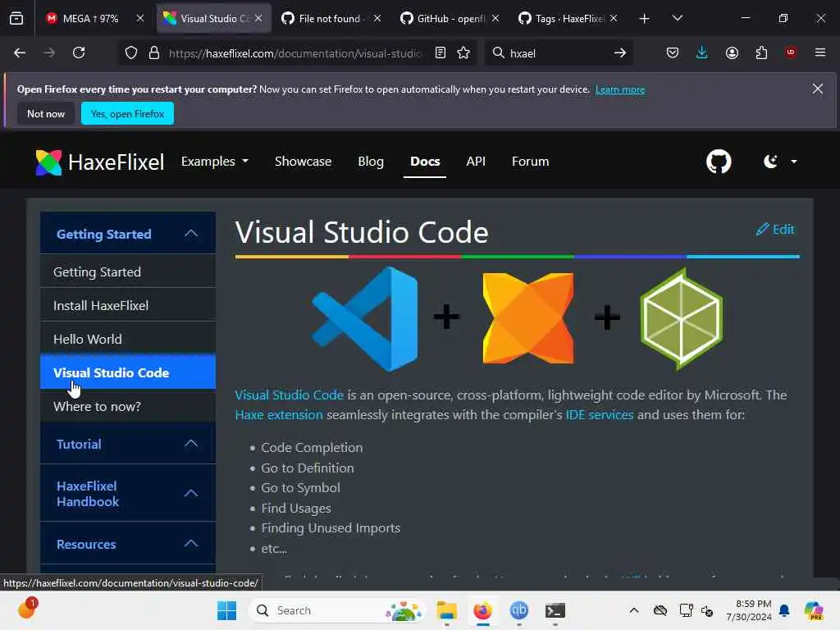Screen dimensions: 840x630
Task: Click the site padlock icon
Action: pyautogui.click(x=154, y=52)
